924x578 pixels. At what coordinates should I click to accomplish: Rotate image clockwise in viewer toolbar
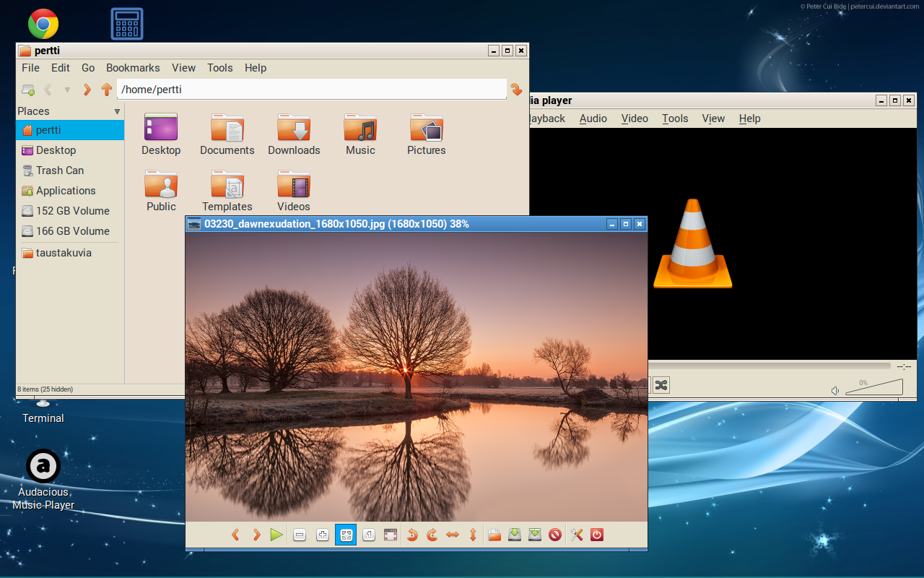coord(432,535)
